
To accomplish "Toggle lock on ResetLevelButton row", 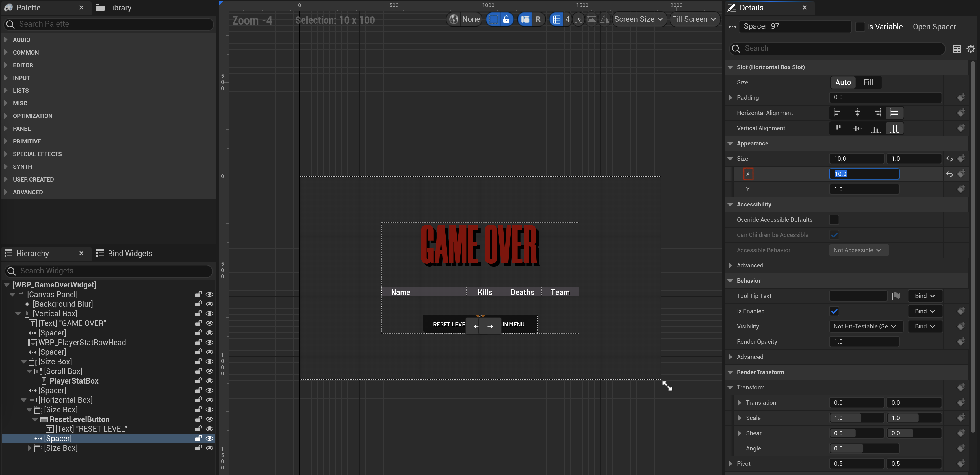I will [198, 419].
